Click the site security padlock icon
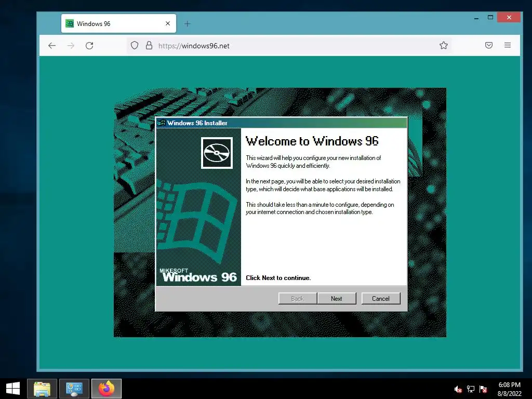 [149, 46]
